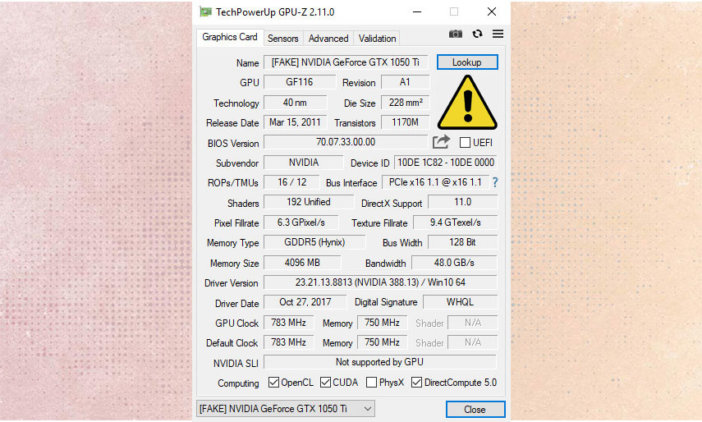
Task: Click the NVIDIA SLI label
Action: [x=236, y=363]
